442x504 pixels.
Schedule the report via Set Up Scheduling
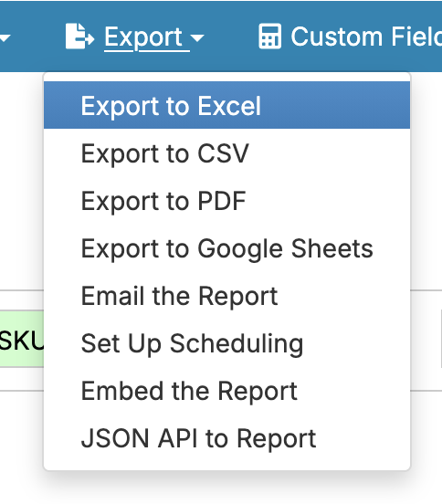coord(227,343)
